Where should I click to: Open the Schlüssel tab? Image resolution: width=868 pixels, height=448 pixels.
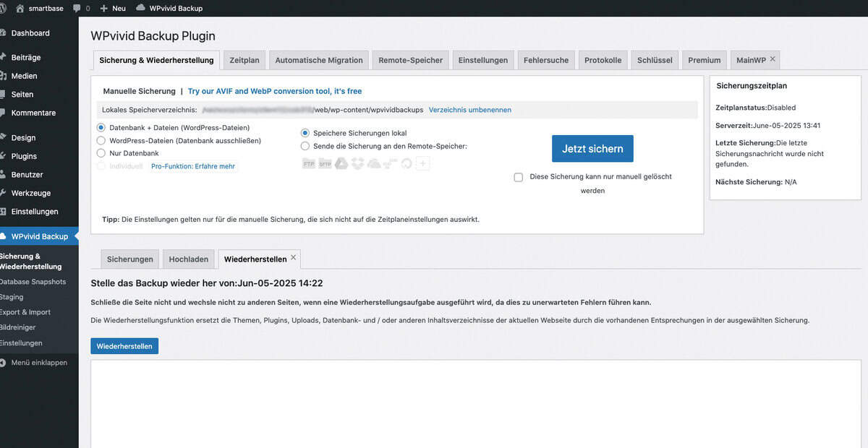coord(655,60)
